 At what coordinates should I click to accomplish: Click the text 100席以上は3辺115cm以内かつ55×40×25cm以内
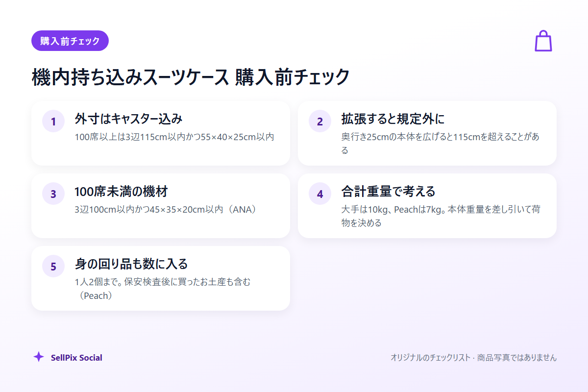click(174, 137)
